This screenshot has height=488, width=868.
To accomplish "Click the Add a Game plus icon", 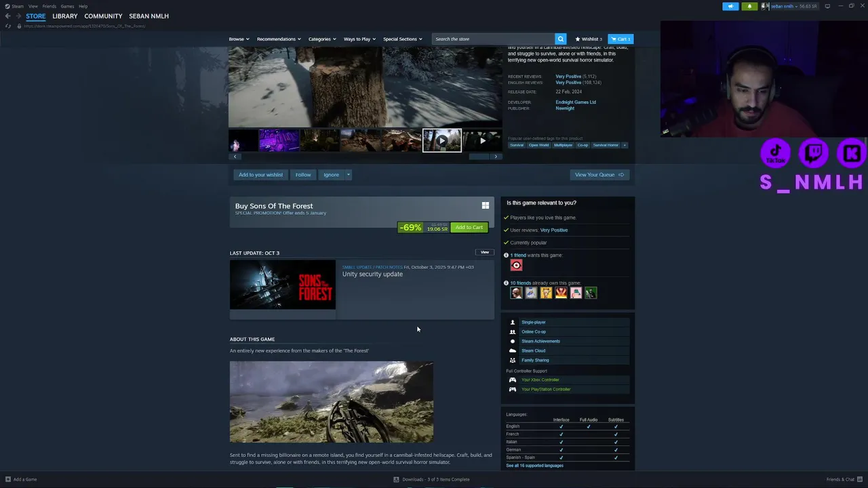I will click(8, 479).
